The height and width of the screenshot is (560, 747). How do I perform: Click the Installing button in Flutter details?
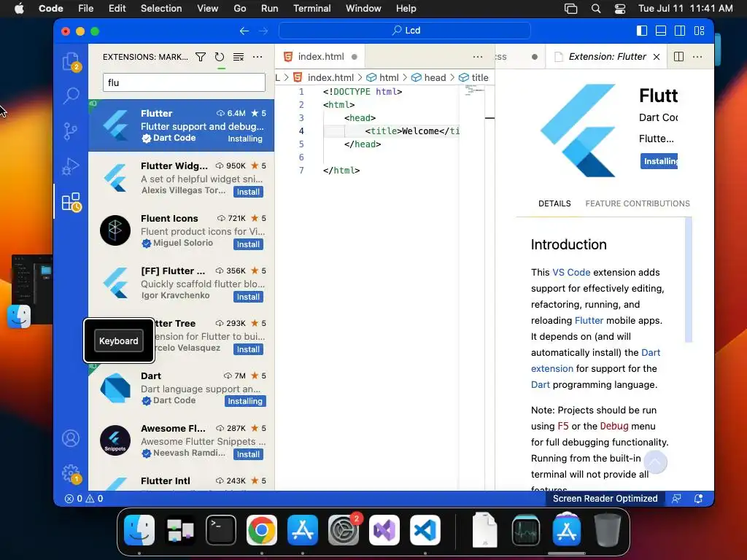pos(659,161)
